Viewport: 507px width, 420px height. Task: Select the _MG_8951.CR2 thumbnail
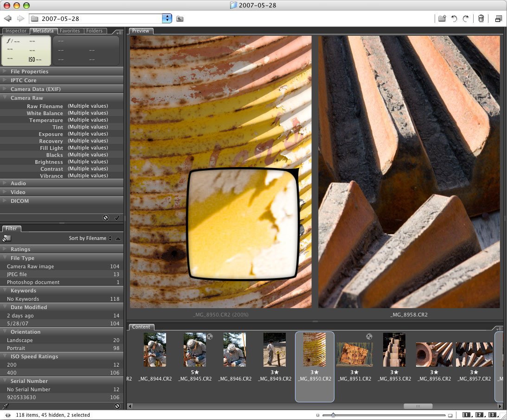(354, 355)
